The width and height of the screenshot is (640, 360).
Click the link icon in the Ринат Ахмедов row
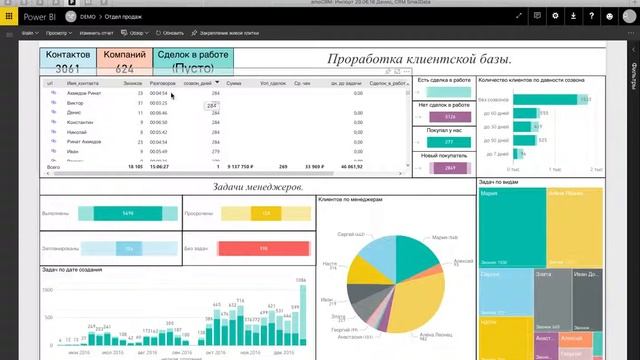(x=53, y=141)
